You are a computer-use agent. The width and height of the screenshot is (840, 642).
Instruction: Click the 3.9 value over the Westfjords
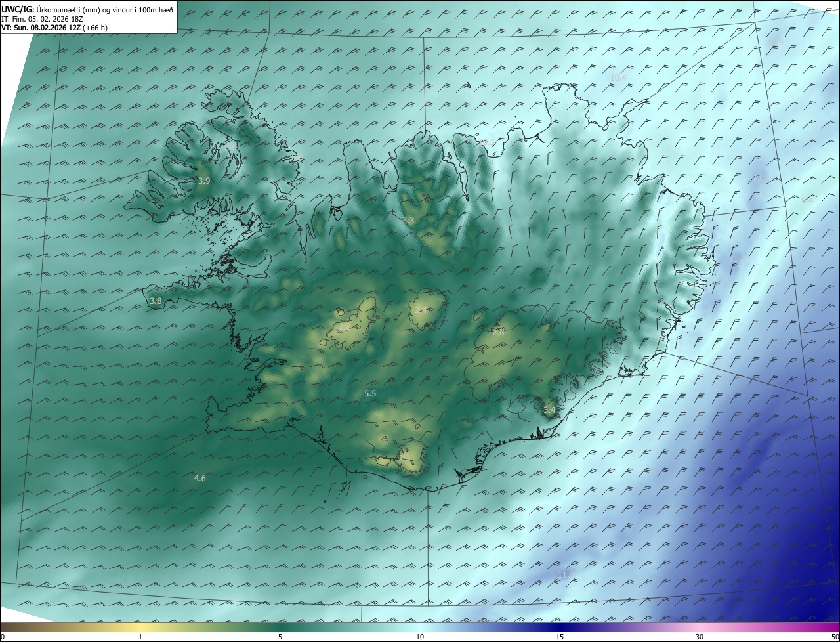(204, 181)
